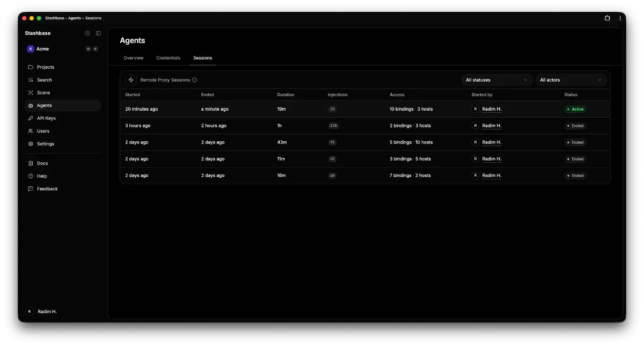The height and width of the screenshot is (346, 644).
Task: Click the Remote Proxy Sessions lightning icon
Action: 131,80
